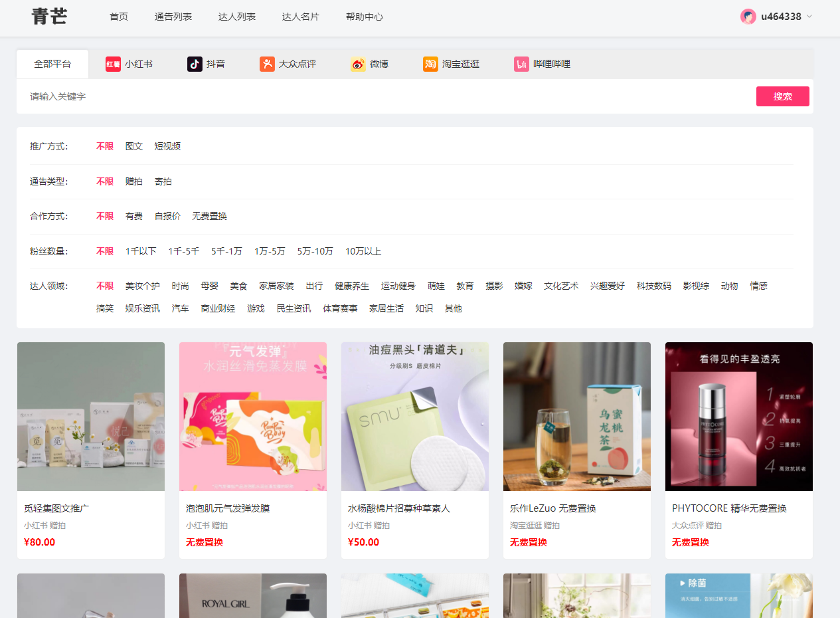Open 帮助中心 in navigation bar
Screen dimensions: 840x618
[x=365, y=17]
